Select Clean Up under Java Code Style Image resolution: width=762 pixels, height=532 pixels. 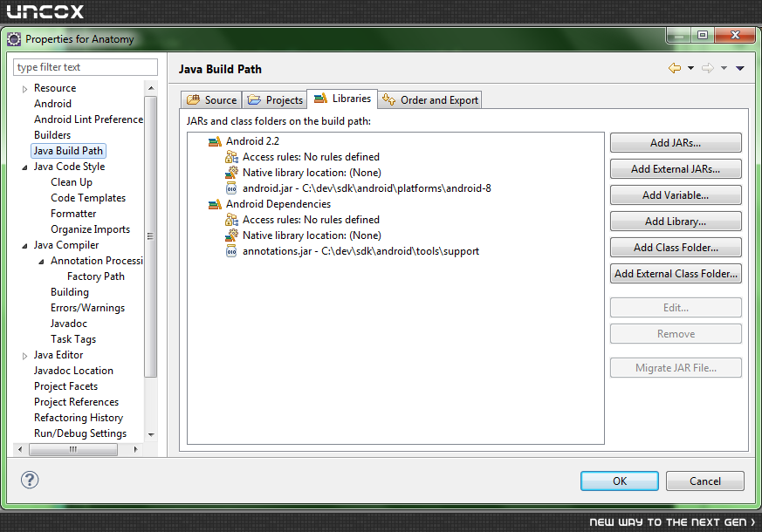pos(72,182)
